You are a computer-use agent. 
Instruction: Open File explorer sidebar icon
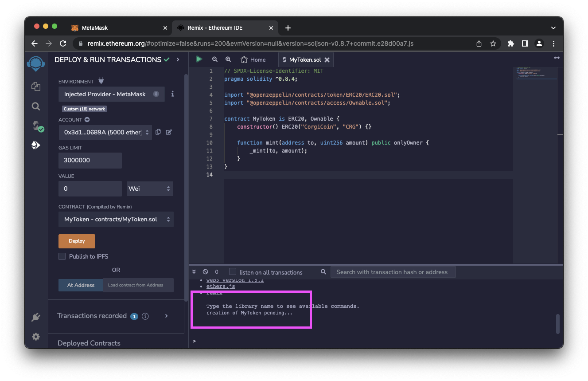[36, 86]
